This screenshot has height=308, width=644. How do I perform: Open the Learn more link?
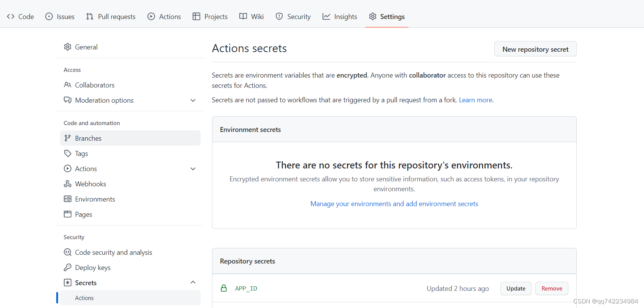point(475,100)
